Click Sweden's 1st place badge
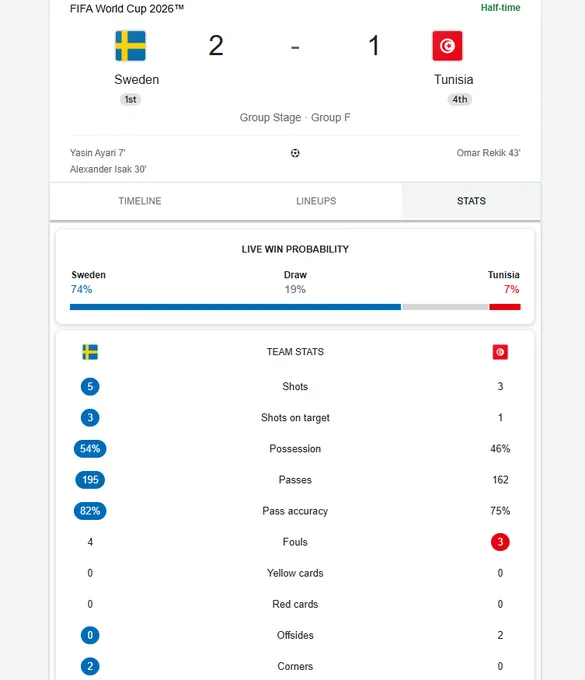The image size is (585, 680). click(x=130, y=99)
